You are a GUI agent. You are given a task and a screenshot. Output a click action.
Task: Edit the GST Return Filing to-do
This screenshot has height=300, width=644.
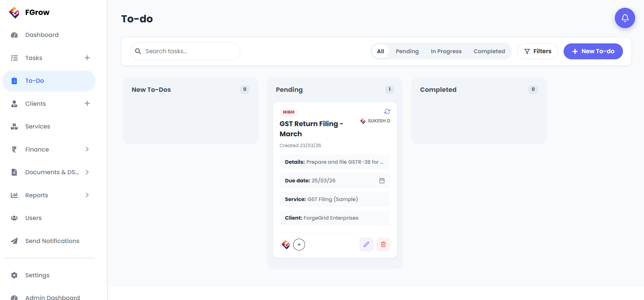pos(366,244)
